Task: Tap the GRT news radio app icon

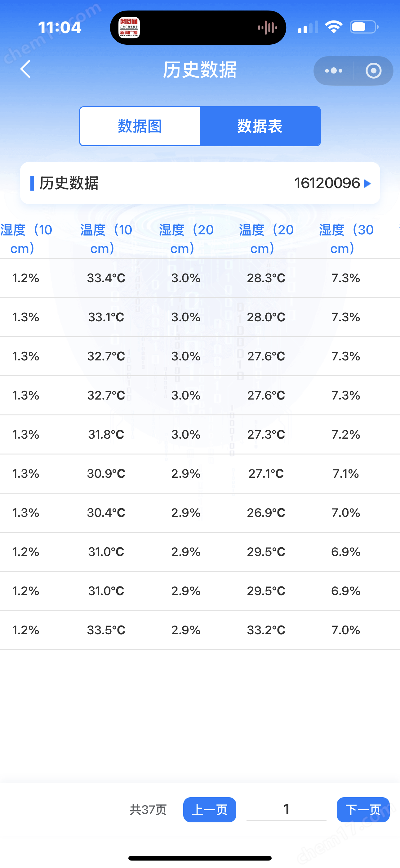Action: 129,28
